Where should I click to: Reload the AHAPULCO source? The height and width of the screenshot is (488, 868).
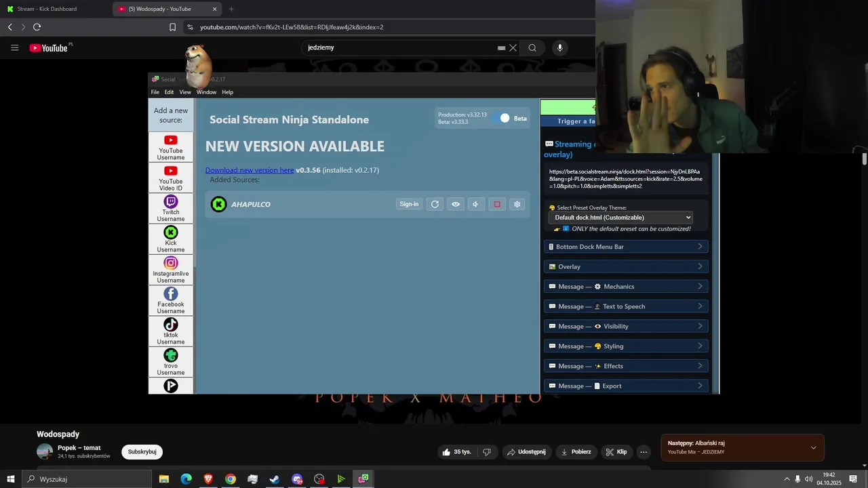click(435, 204)
